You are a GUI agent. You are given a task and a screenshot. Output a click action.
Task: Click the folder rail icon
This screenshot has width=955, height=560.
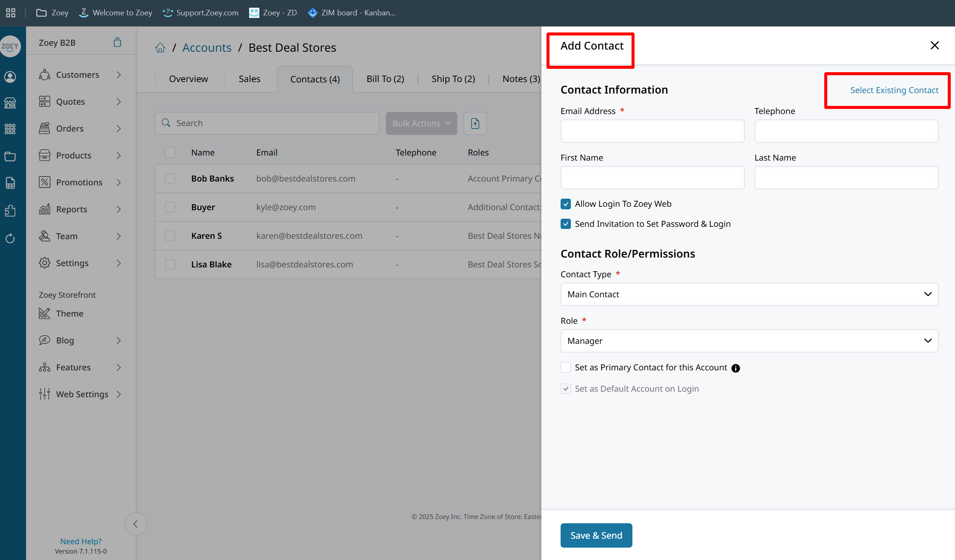(x=10, y=156)
